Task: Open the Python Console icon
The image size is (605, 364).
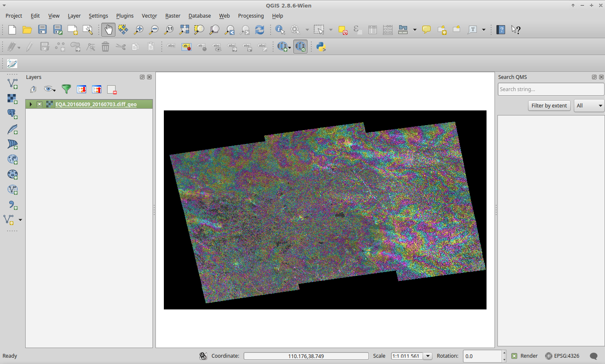Action: tap(321, 47)
